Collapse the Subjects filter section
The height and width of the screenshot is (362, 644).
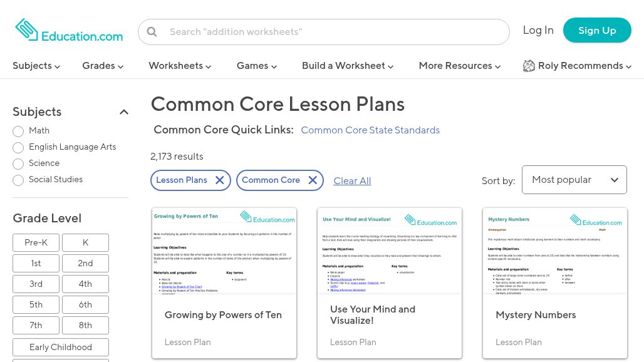(x=124, y=112)
